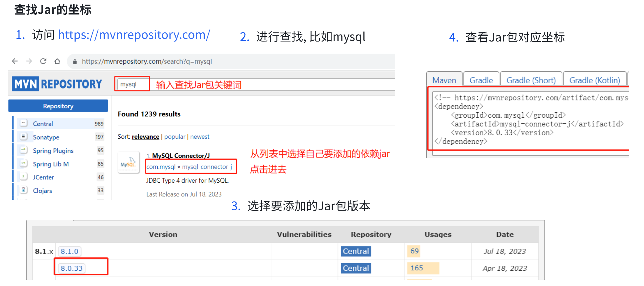The height and width of the screenshot is (286, 644).
Task: Click the 'Found 1239 results' text
Action: pos(149,114)
